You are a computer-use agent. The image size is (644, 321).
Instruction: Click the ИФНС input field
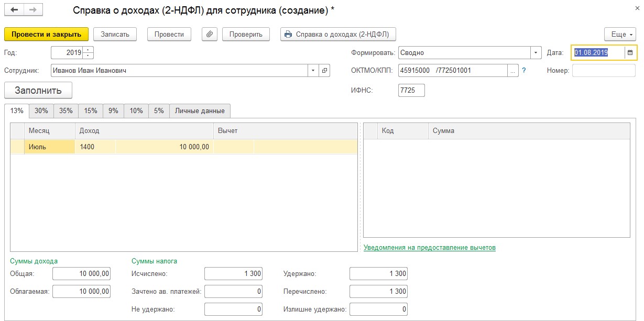point(411,91)
